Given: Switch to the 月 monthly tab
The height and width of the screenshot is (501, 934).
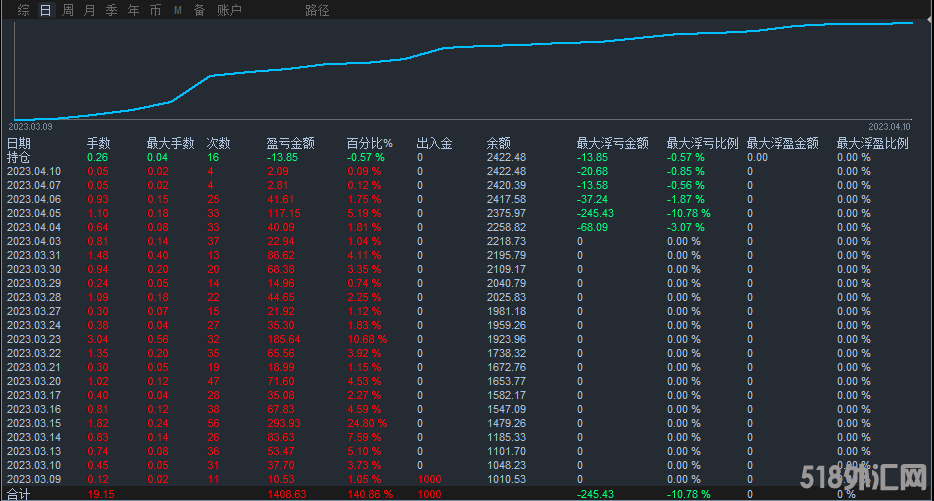Looking at the screenshot, I should pyautogui.click(x=90, y=10).
